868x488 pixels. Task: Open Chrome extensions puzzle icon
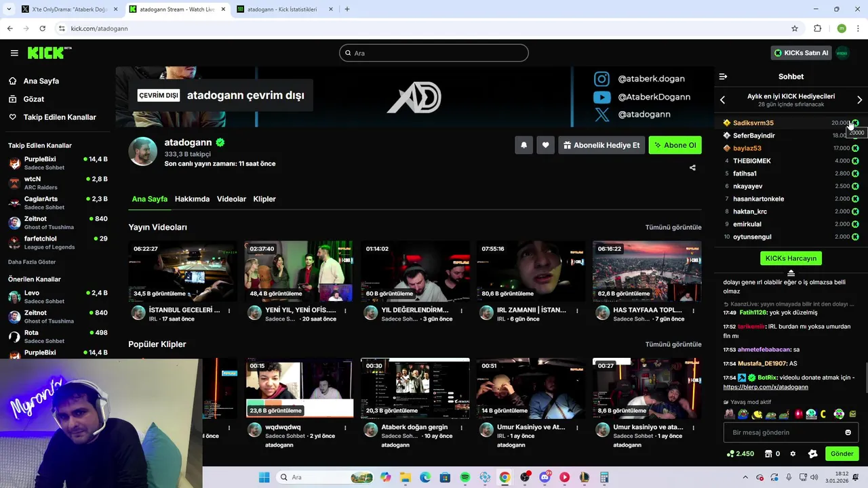point(817,28)
